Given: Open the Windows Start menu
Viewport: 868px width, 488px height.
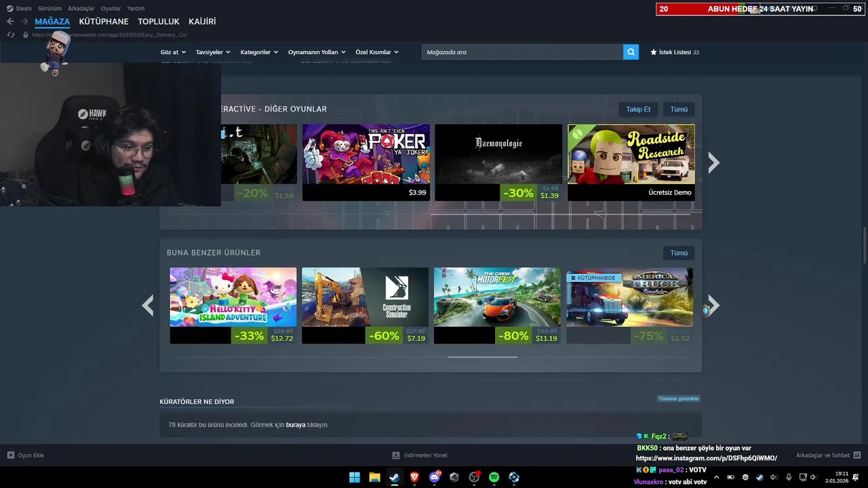Looking at the screenshot, I should click(x=355, y=477).
